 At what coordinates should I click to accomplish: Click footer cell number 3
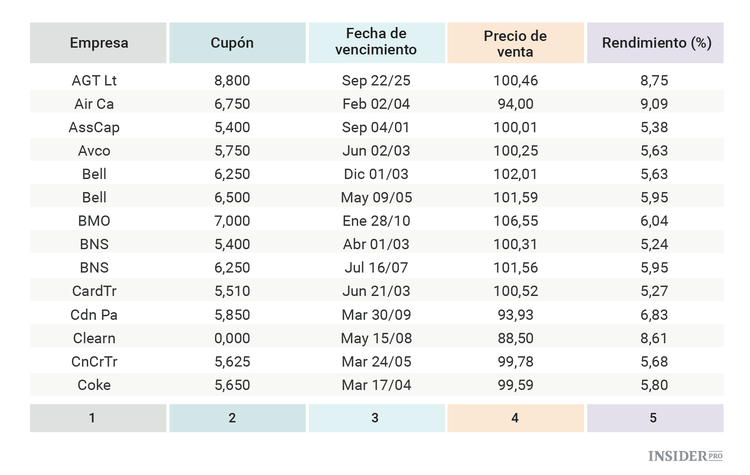pos(375,418)
